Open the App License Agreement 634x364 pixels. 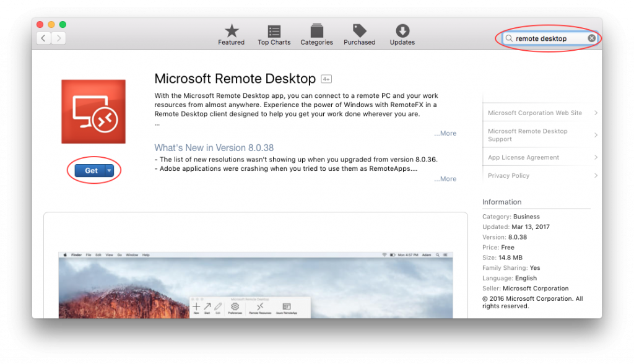click(x=540, y=157)
